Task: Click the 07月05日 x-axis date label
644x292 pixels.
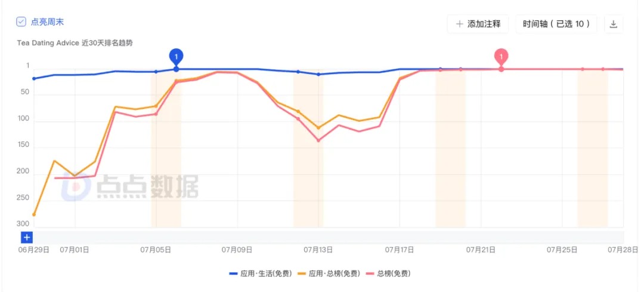Action: pyautogui.click(x=156, y=250)
